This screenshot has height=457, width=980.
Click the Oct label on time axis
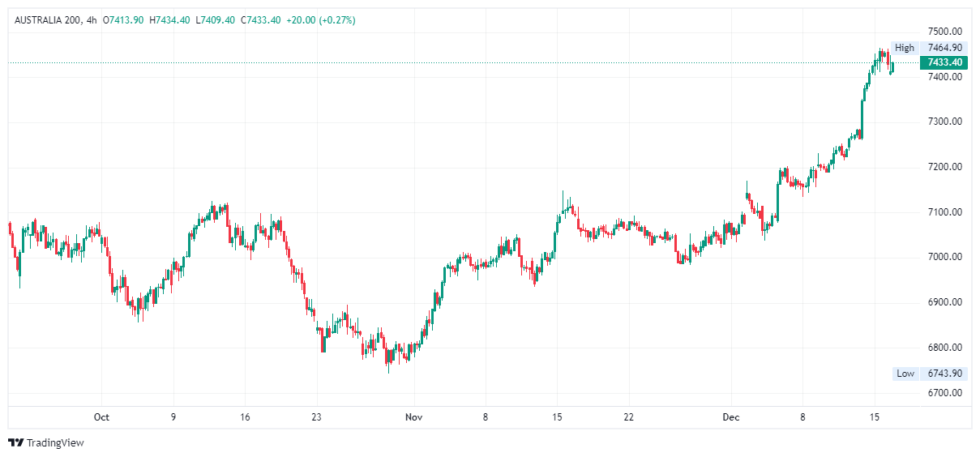point(101,417)
